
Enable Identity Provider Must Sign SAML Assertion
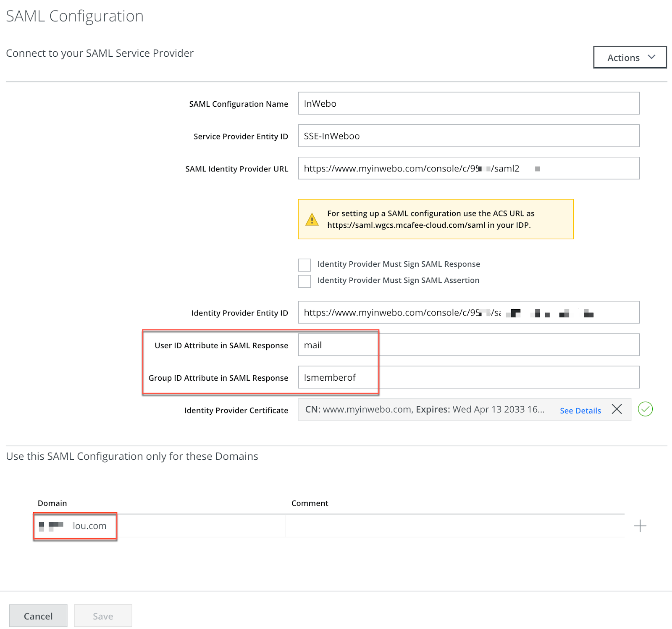coord(304,281)
